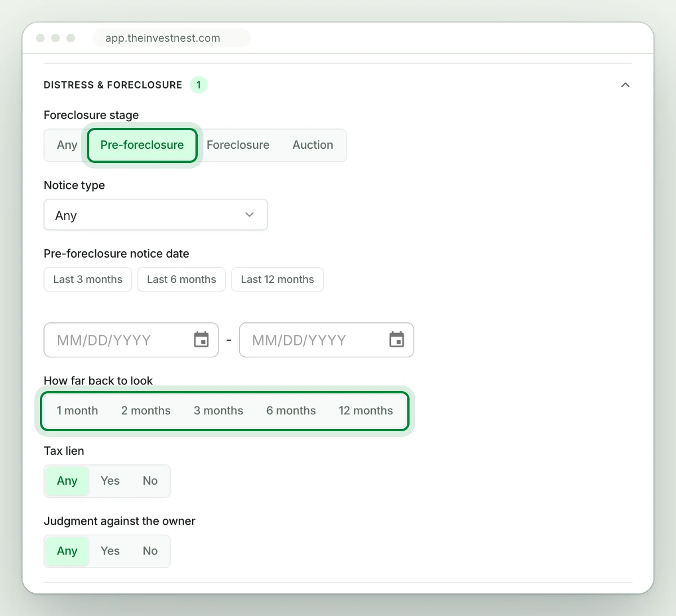The width and height of the screenshot is (676, 616).
Task: Select No for Tax lien
Action: (150, 481)
